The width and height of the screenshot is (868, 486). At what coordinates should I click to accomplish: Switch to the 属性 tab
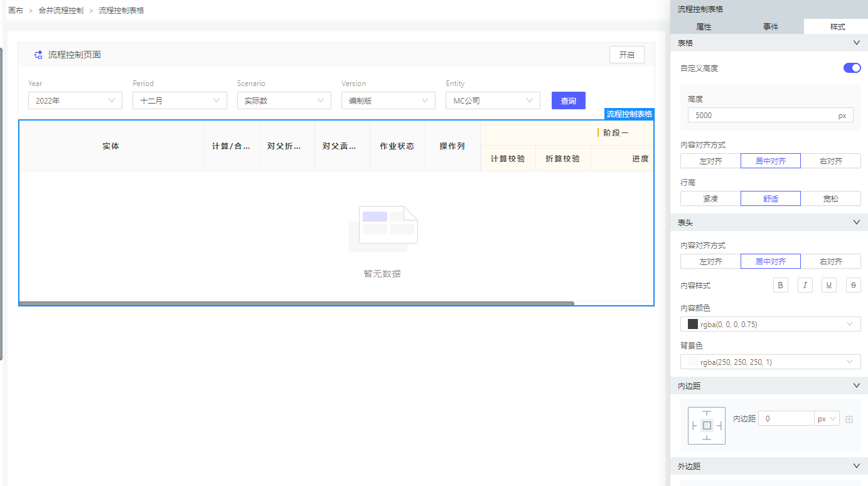pos(704,27)
